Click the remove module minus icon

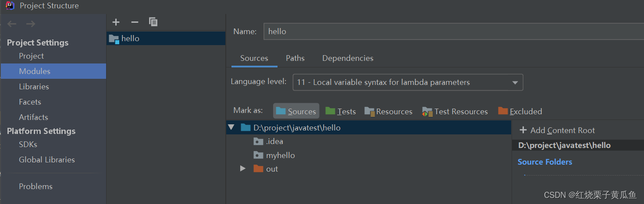(x=135, y=22)
